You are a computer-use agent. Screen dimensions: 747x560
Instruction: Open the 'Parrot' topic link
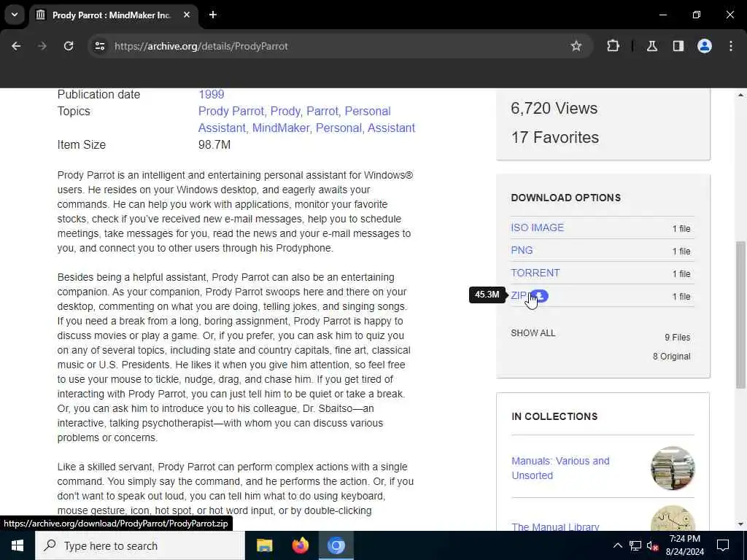[x=322, y=111]
